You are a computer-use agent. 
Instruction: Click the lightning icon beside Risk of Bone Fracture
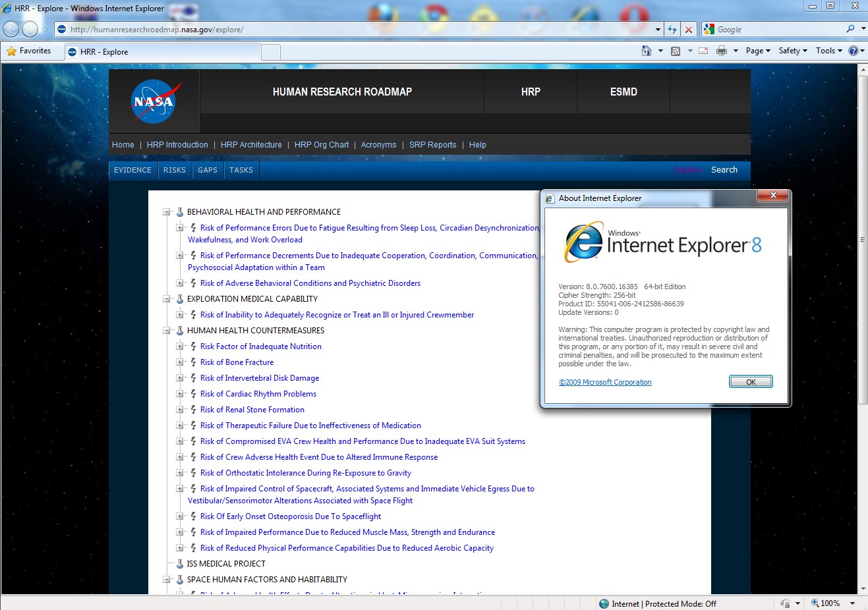pyautogui.click(x=193, y=362)
